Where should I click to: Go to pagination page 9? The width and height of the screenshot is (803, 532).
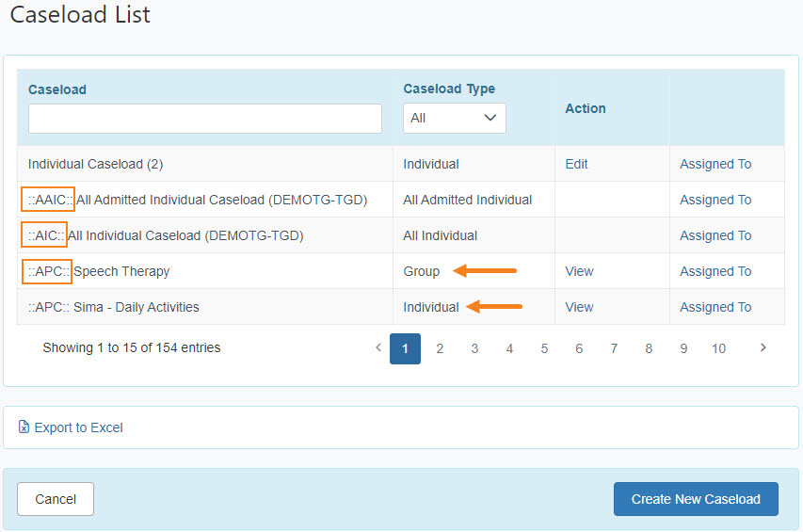click(x=683, y=348)
